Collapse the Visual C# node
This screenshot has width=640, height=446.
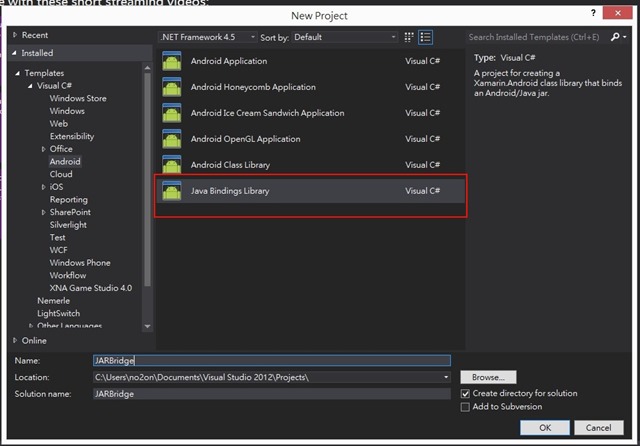[x=30, y=86]
